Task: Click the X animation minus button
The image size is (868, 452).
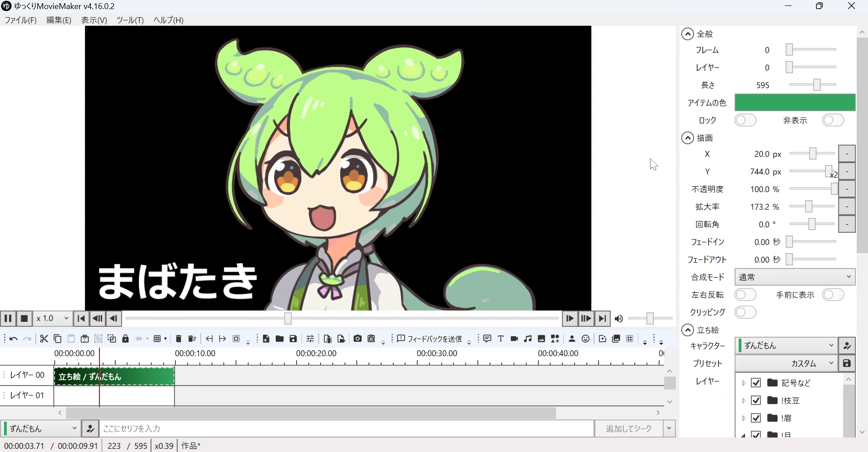Action: click(x=847, y=154)
